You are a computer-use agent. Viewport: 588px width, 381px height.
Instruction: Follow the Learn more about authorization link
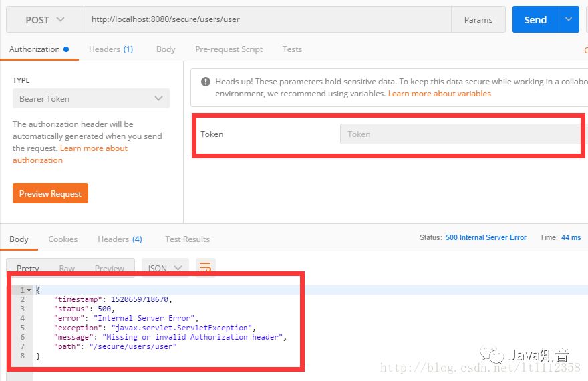tap(70, 154)
